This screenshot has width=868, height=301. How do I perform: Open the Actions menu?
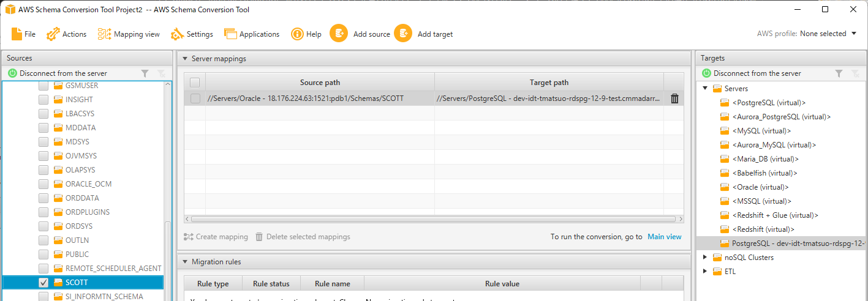[x=67, y=34]
